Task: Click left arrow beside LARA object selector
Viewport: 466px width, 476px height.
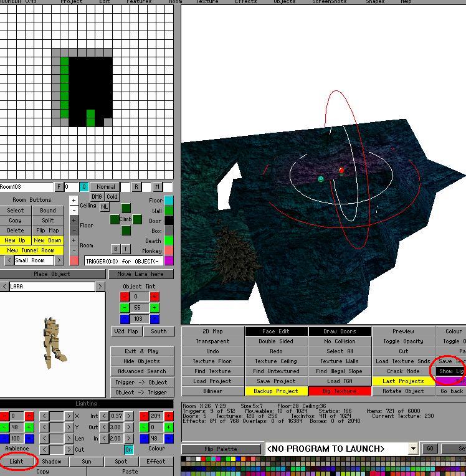Action: point(4,287)
